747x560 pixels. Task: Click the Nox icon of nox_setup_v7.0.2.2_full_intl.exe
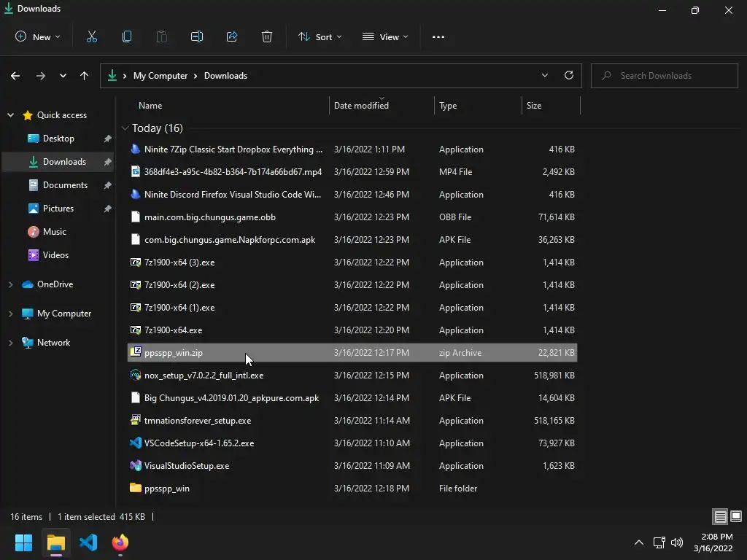pyautogui.click(x=136, y=375)
